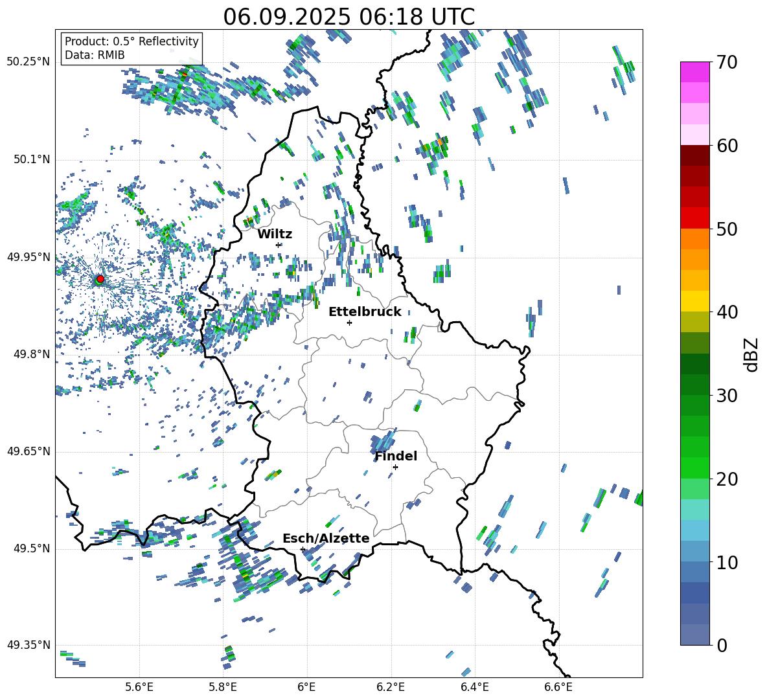Click the Esch/Alzette station cross marker
The image size is (767, 700).
303,549
